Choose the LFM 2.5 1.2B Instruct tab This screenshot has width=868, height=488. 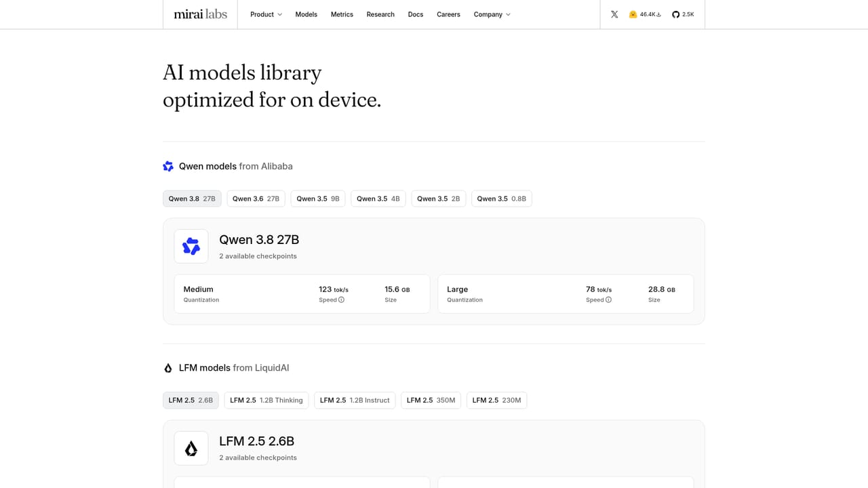[x=355, y=401]
